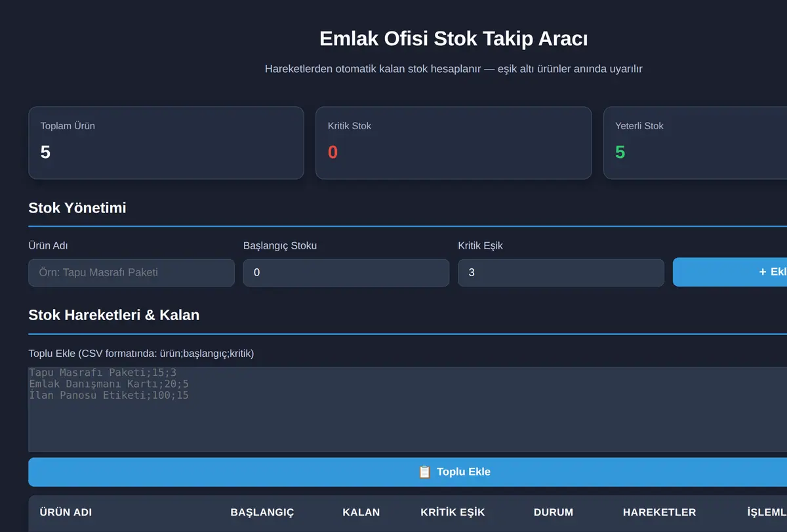Click the Ürün Adı input field
The width and height of the screenshot is (787, 532).
(131, 272)
